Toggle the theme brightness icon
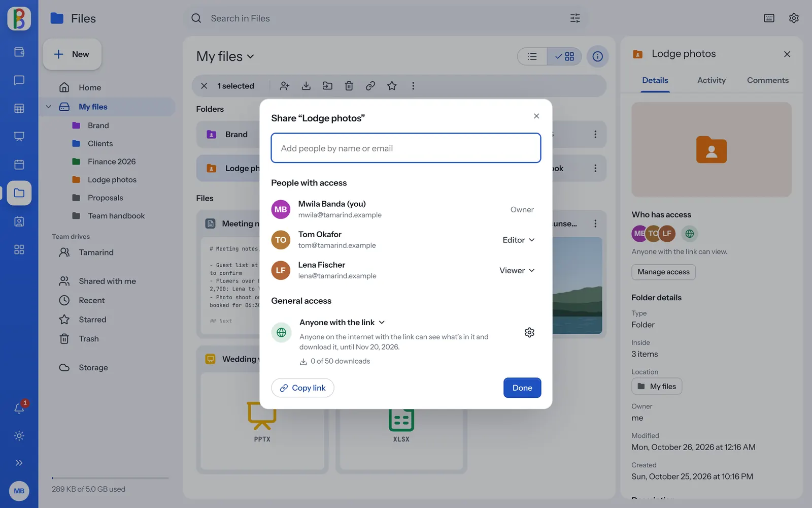Screen dimensions: 812x508 click(x=19, y=436)
